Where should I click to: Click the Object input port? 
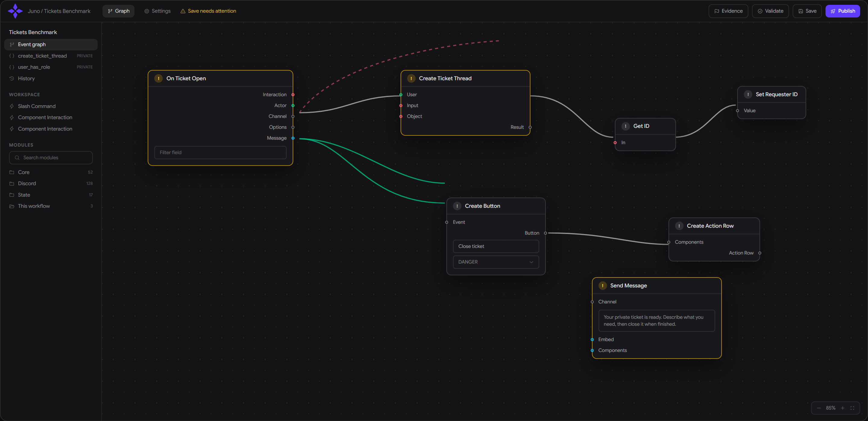pos(401,116)
